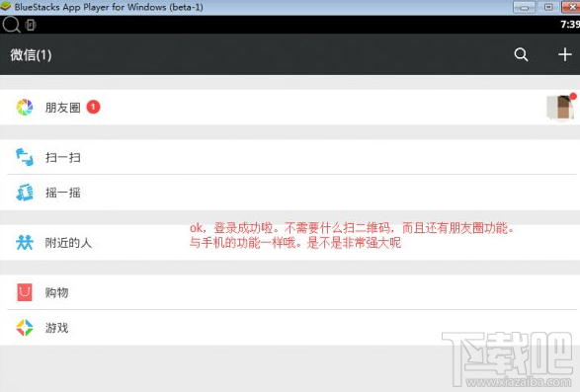Open the friend's avatar thumbnail in Moments row
Image resolution: width=580 pixels, height=392 pixels.
click(x=560, y=108)
